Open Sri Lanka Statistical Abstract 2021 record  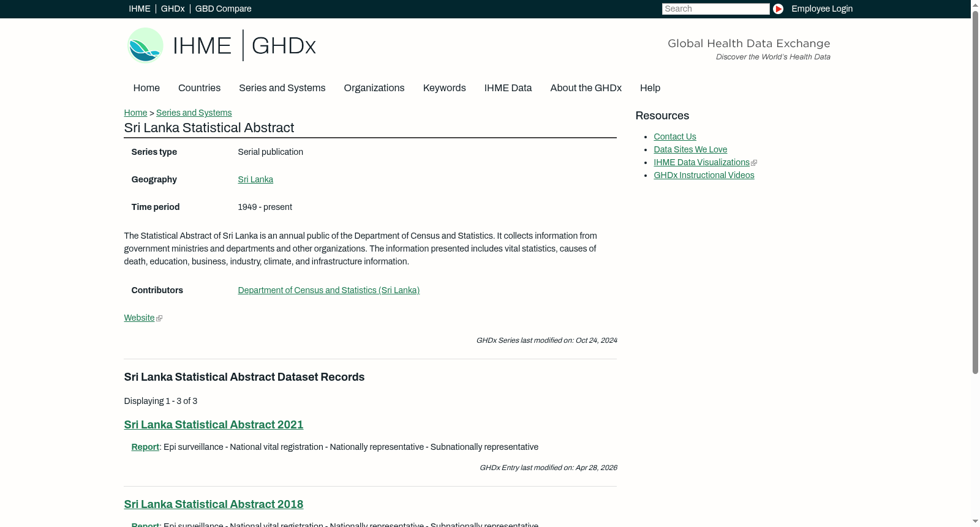pyautogui.click(x=213, y=425)
